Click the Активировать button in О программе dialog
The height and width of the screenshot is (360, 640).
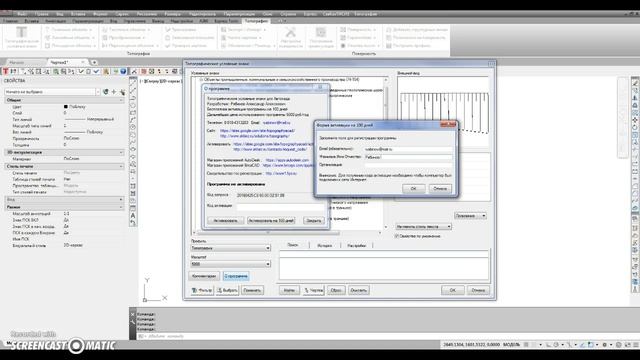(x=226, y=220)
